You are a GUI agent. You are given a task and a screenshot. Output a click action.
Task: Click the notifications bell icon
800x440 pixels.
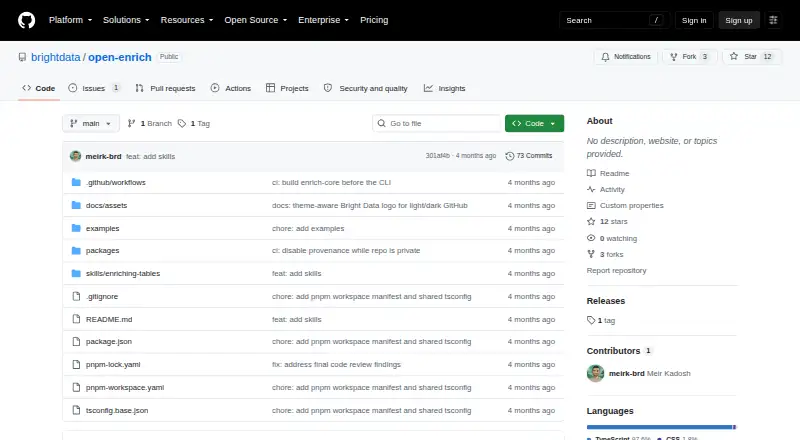(x=605, y=57)
